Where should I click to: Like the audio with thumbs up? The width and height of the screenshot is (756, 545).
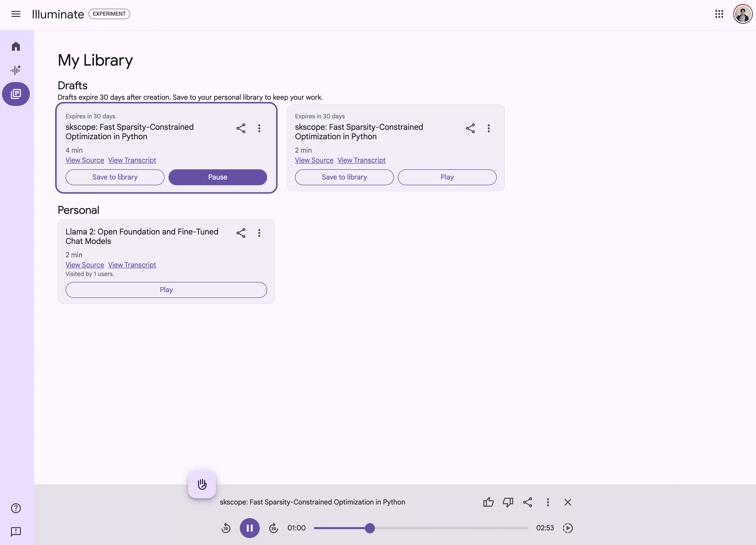point(488,502)
